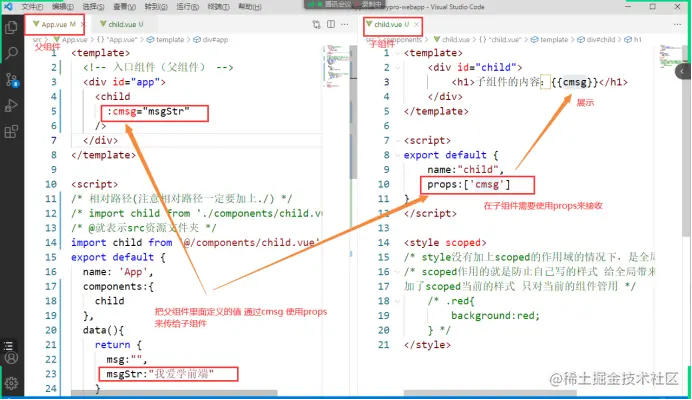692x400 pixels.
Task: Click the div#child breadcrumb
Action: pyautogui.click(x=596, y=40)
